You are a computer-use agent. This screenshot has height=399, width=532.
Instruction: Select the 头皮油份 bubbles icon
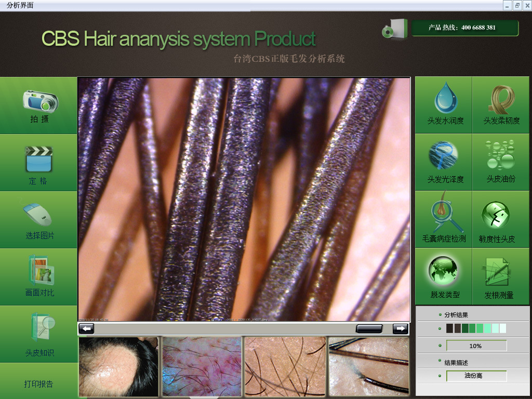(501, 154)
